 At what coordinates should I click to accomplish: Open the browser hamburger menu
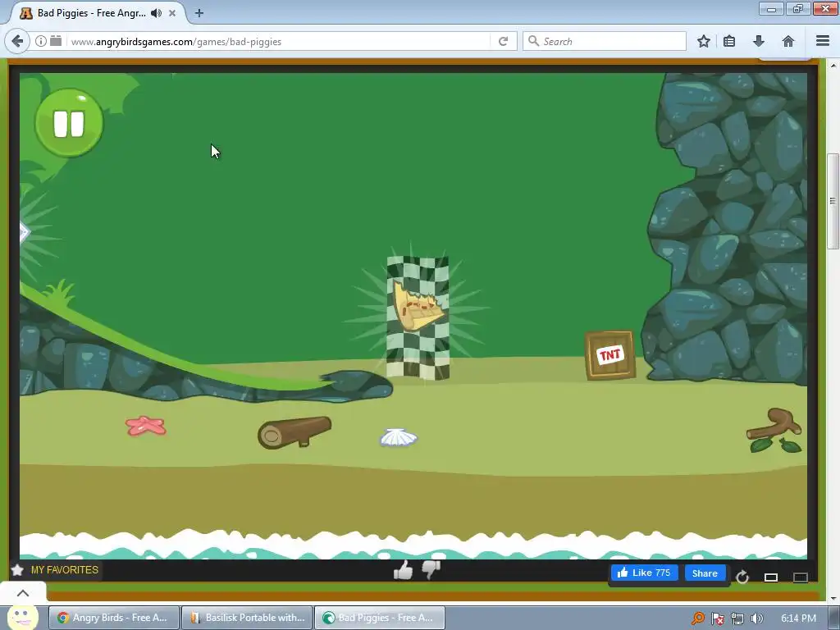pyautogui.click(x=823, y=41)
